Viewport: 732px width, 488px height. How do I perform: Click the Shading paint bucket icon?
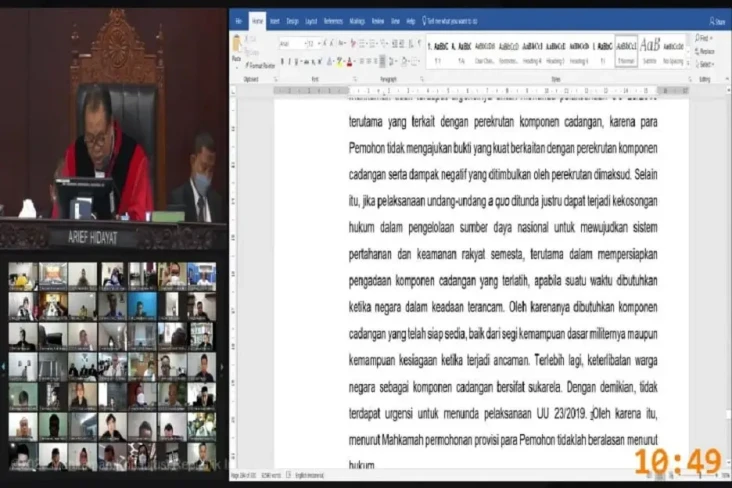click(x=404, y=61)
